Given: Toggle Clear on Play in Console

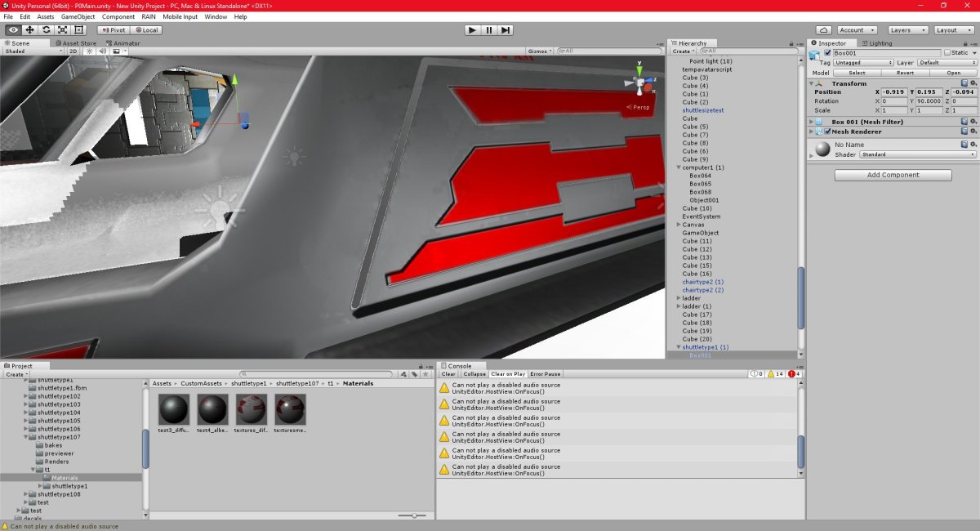Looking at the screenshot, I should pyautogui.click(x=508, y=374).
